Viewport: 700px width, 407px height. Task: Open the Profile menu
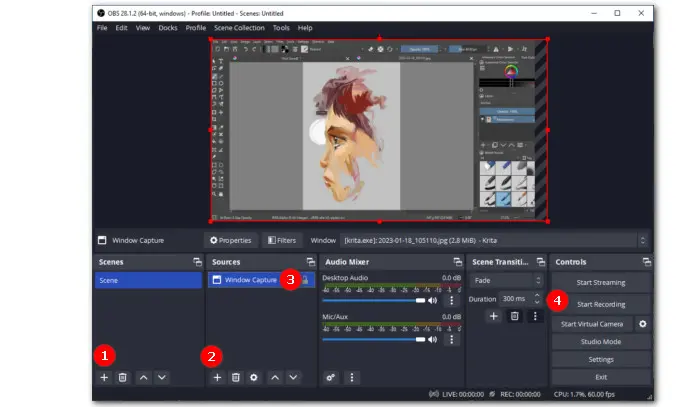pos(196,28)
